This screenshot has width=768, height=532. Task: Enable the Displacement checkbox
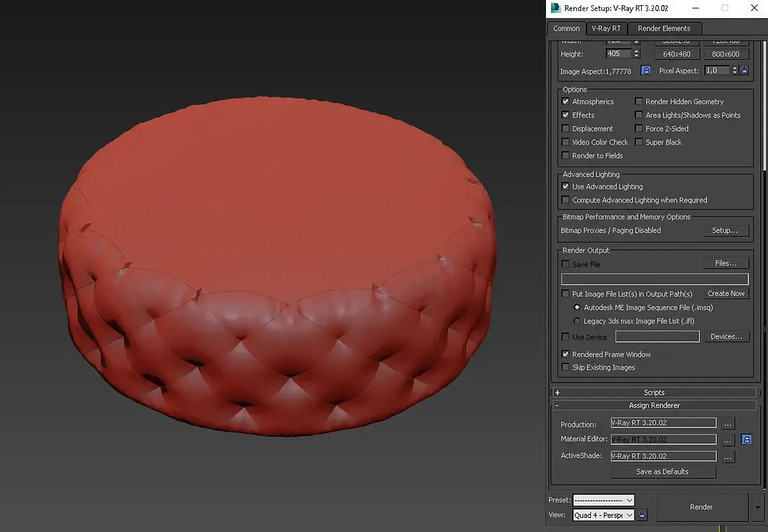[565, 129]
